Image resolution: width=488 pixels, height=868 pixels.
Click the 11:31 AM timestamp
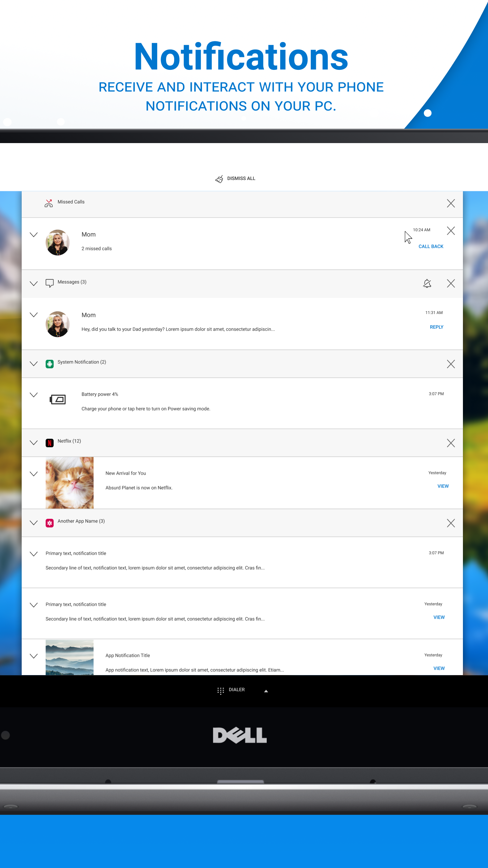434,313
